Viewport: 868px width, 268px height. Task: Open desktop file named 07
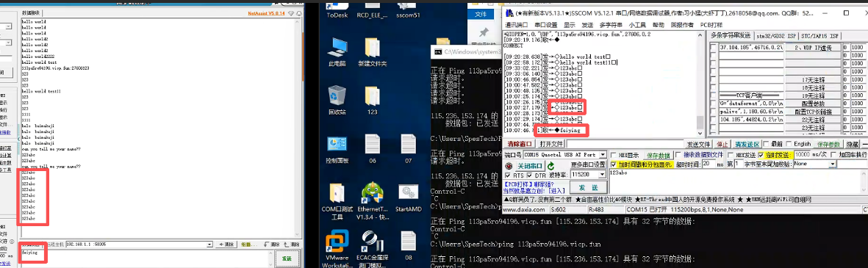coord(408,149)
